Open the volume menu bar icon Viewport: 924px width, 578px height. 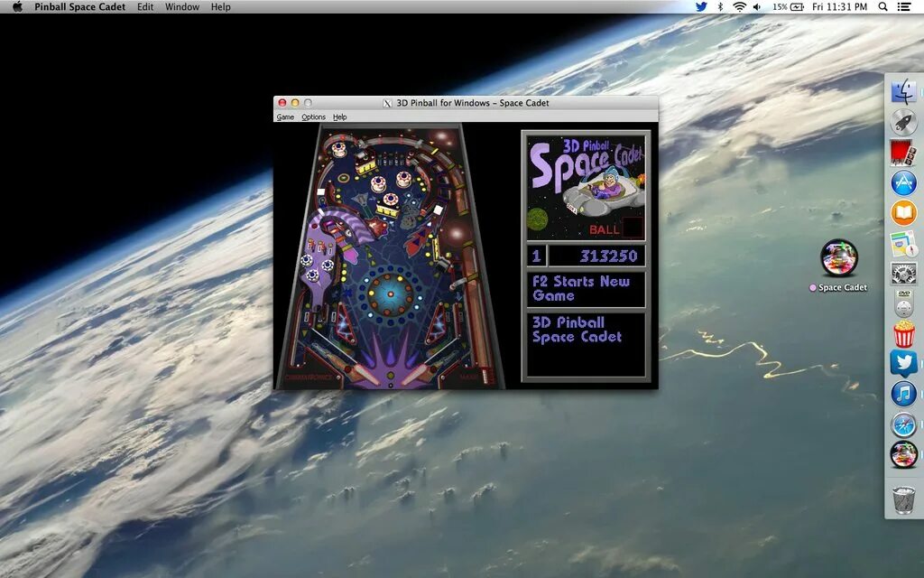pyautogui.click(x=757, y=6)
